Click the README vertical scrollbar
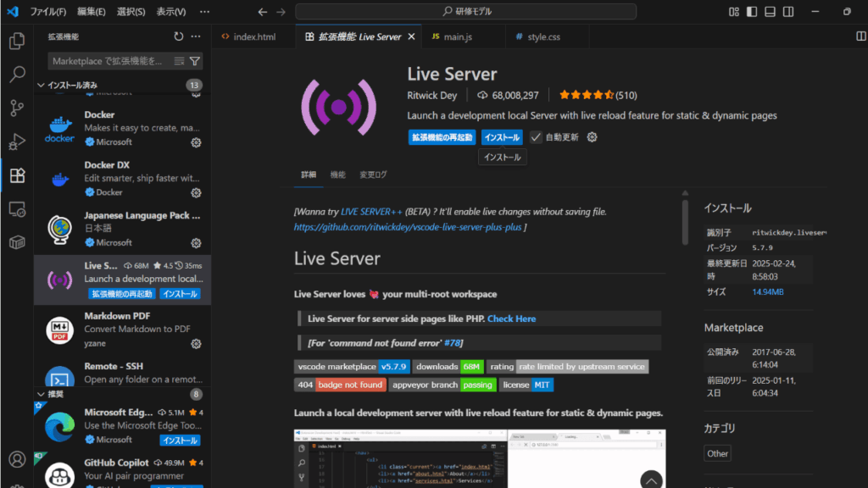The image size is (868, 488). tap(685, 220)
